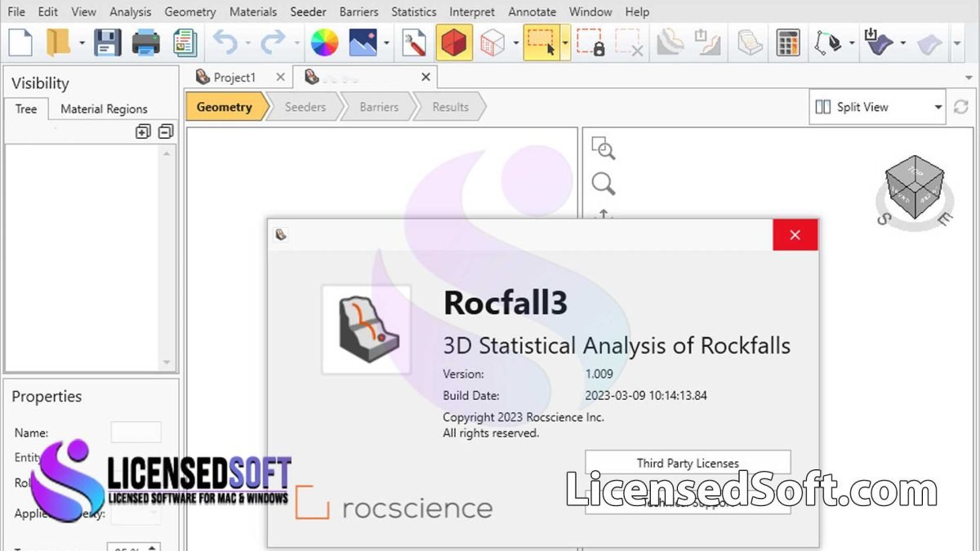Open dropdown arrow next to Open folder

(x=82, y=43)
